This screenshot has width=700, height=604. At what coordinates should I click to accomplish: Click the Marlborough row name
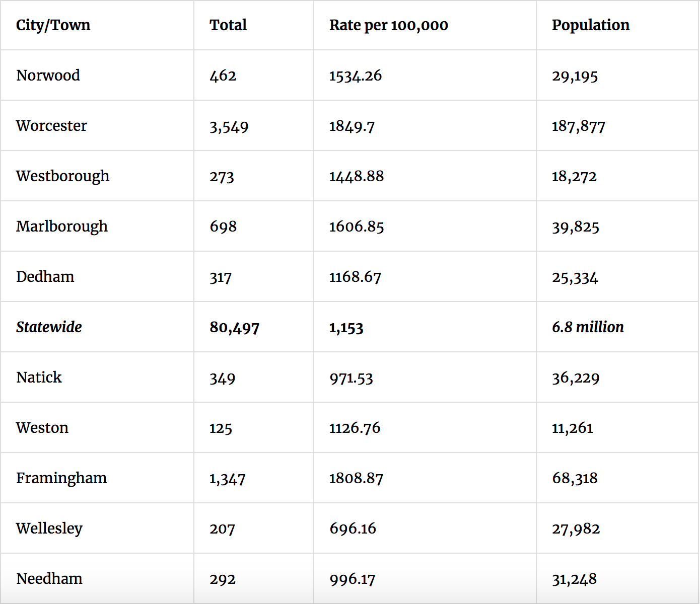(x=62, y=226)
